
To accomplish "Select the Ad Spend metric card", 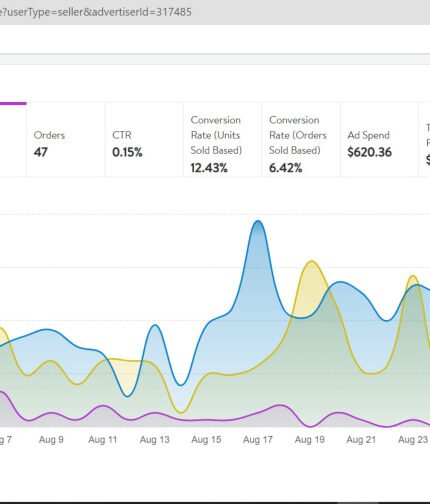I will point(379,139).
